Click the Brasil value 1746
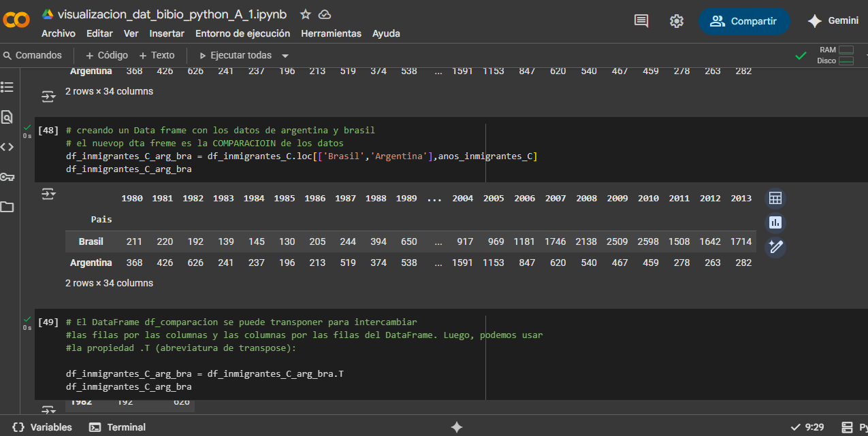Image resolution: width=868 pixels, height=436 pixels. click(556, 241)
